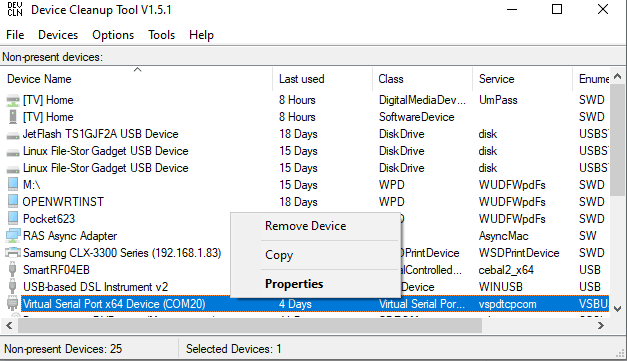Image resolution: width=627 pixels, height=361 pixels.
Task: Click the device icon beside OPENWRTINST
Action: (13, 201)
